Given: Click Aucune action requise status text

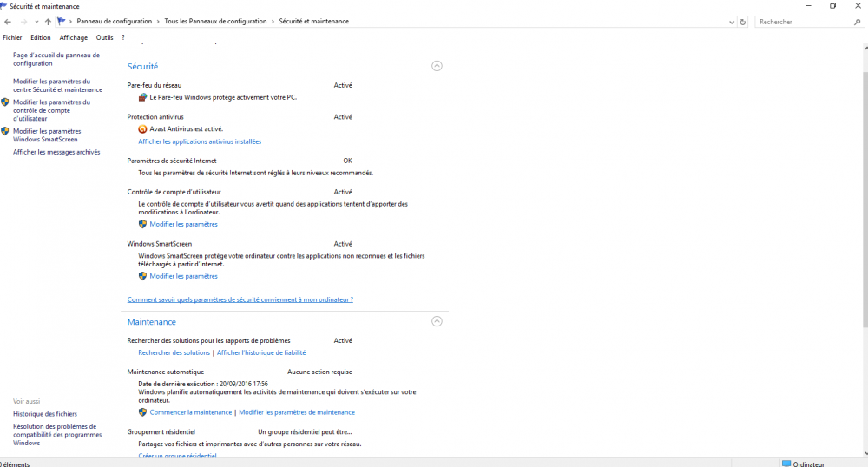Looking at the screenshot, I should [320, 372].
